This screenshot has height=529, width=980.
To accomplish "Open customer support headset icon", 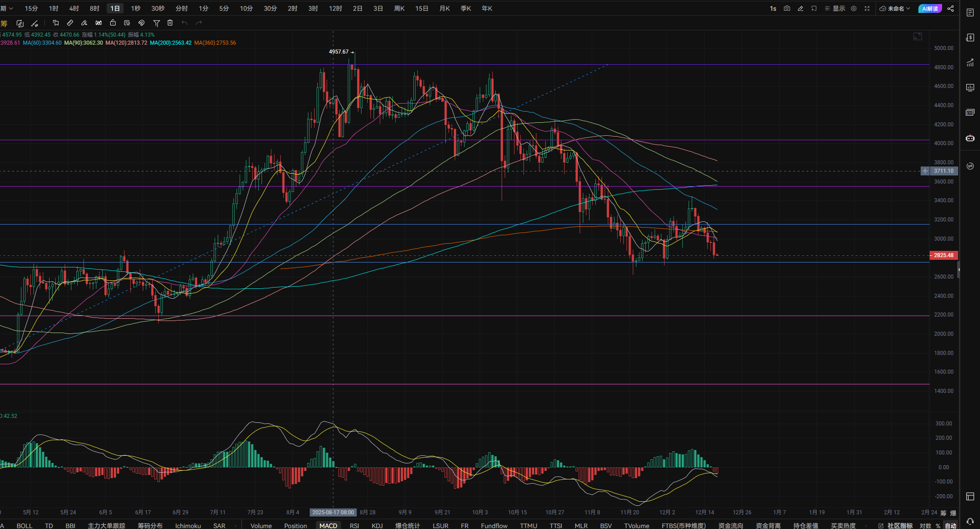I will [x=970, y=521].
